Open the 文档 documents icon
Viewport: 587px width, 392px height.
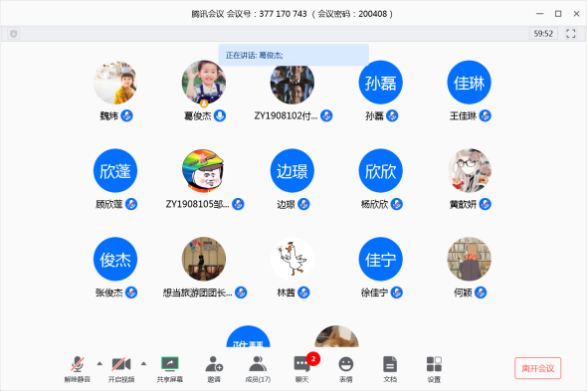pyautogui.click(x=390, y=369)
